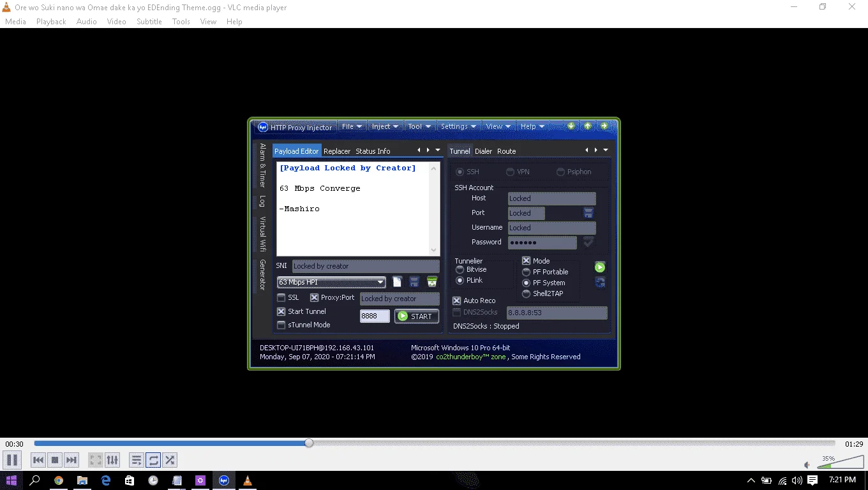Open the HPI View dropdown menu
The height and width of the screenshot is (490, 868).
coord(498,126)
